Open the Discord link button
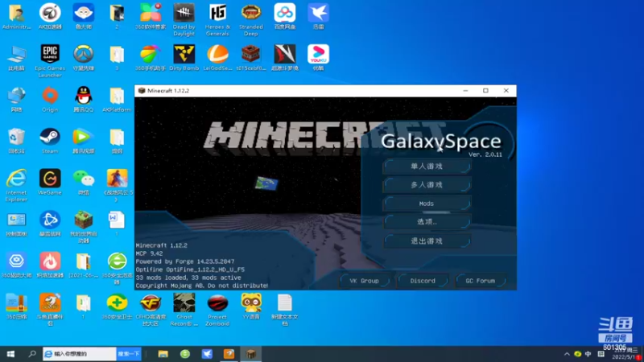Screen dimensions: 644x362 pos(423,281)
